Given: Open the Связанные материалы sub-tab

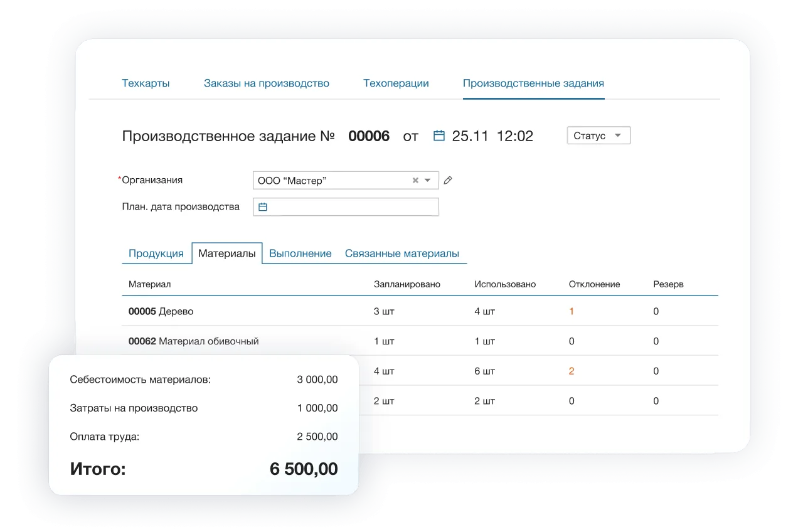Looking at the screenshot, I should [x=402, y=253].
